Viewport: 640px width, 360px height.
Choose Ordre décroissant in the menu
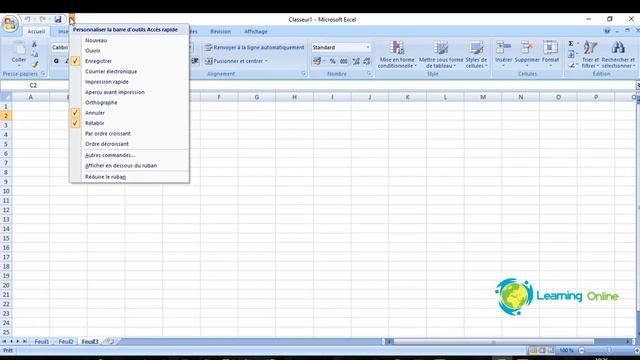coord(129,144)
